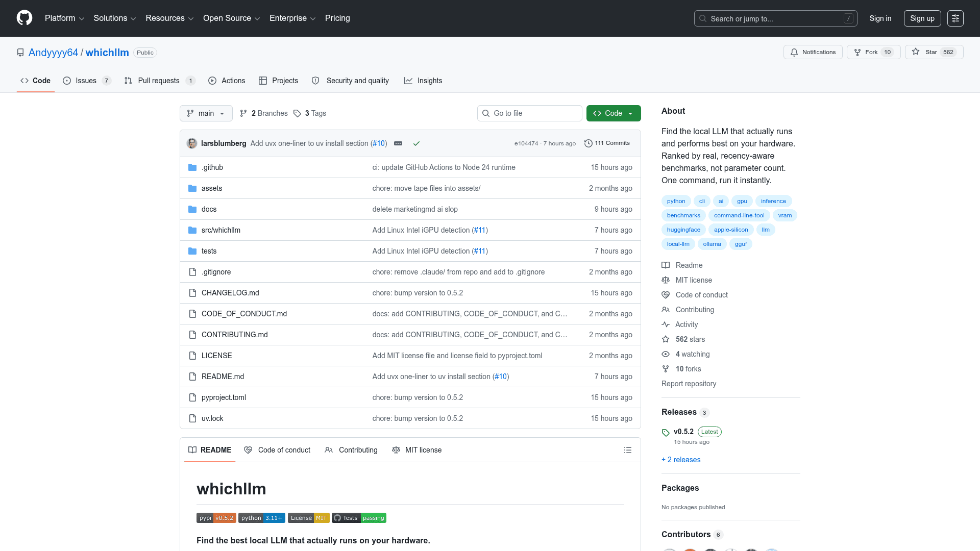Click the Go to file search field
The image size is (980, 551).
point(530,113)
